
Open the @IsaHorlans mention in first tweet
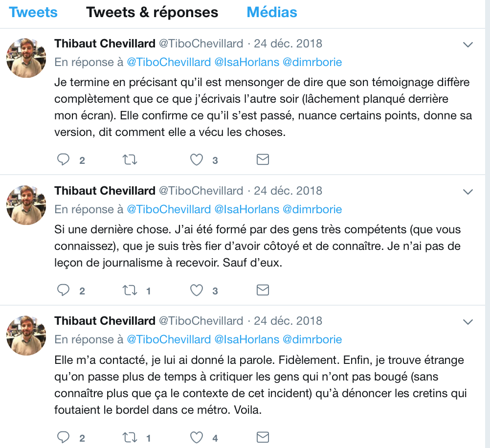(246, 62)
